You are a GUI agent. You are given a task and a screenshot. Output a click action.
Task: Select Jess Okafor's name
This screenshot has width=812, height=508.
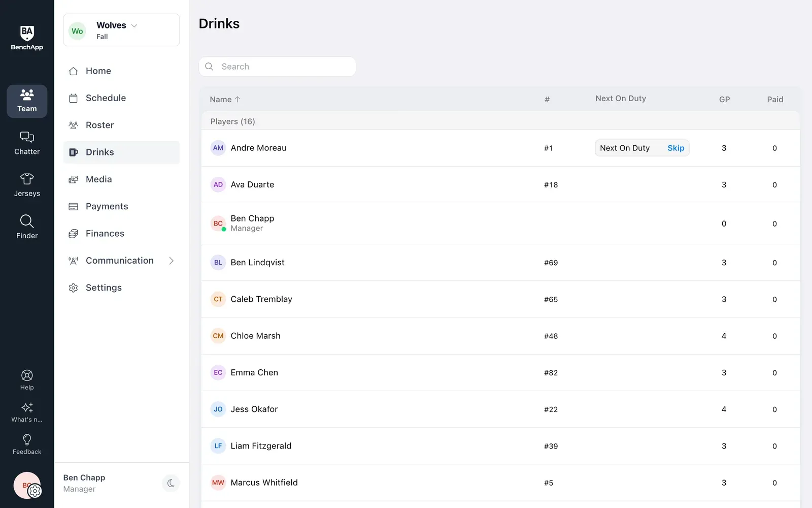[x=254, y=409]
